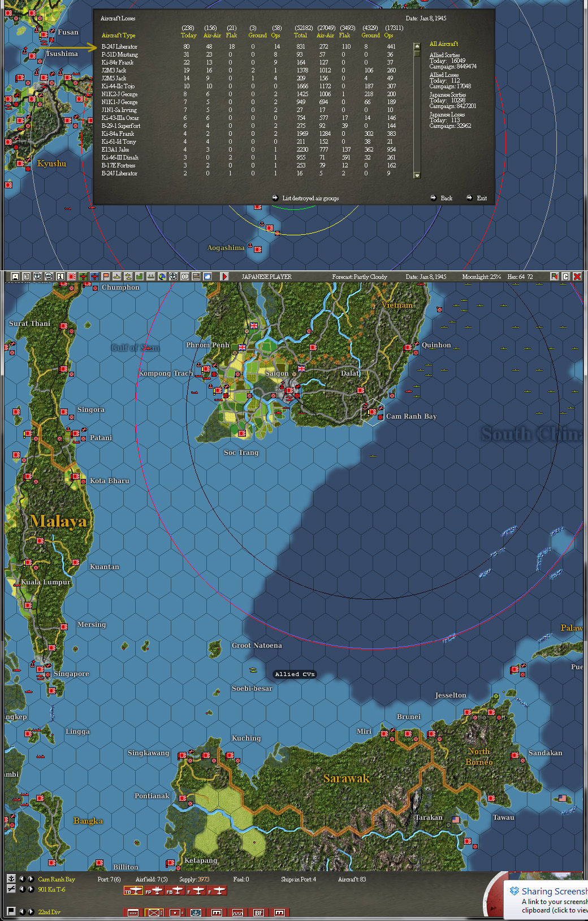Click the Brunei label on the map
The height and width of the screenshot is (921, 588).
click(x=409, y=717)
